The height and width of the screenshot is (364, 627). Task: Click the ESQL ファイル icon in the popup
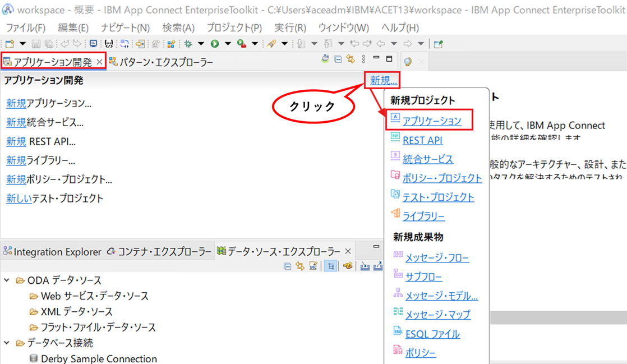pyautogui.click(x=398, y=331)
